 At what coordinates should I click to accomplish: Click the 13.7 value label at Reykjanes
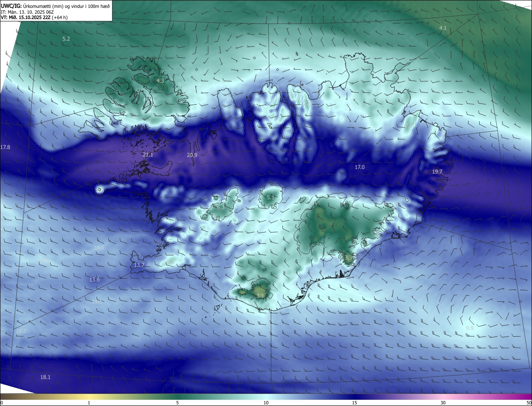click(139, 265)
